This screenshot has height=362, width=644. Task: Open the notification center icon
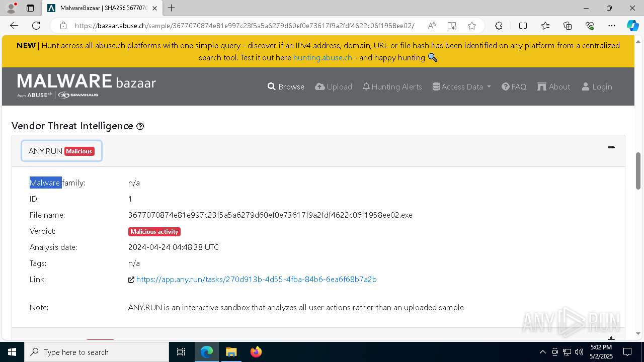627,352
